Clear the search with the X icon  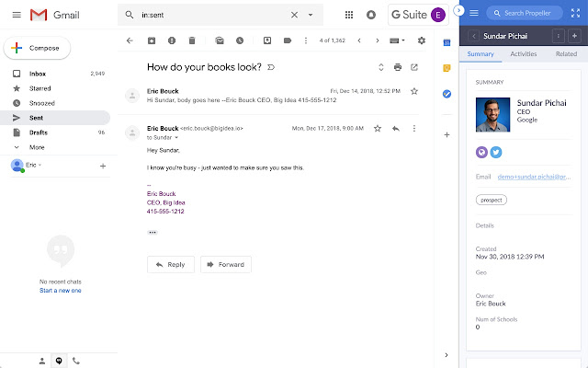294,15
